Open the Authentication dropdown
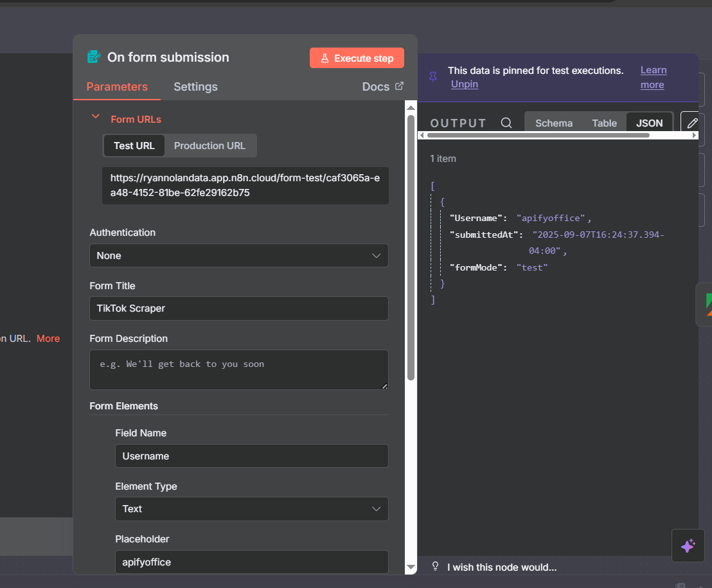712x588 pixels. (x=238, y=256)
